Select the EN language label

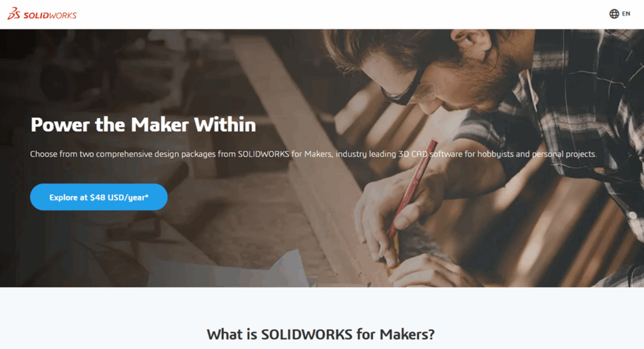click(x=626, y=14)
